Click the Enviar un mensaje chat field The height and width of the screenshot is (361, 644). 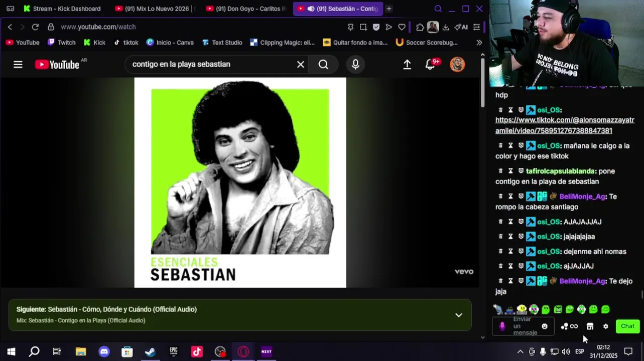pyautogui.click(x=523, y=326)
